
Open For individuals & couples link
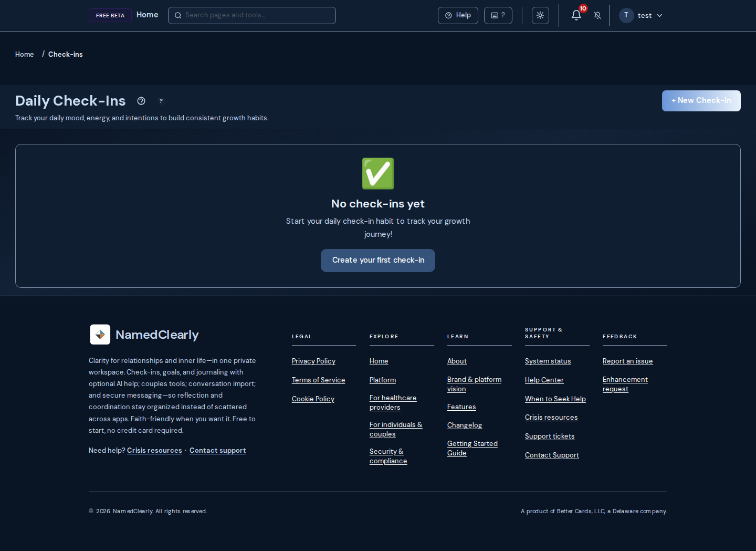pyautogui.click(x=396, y=430)
